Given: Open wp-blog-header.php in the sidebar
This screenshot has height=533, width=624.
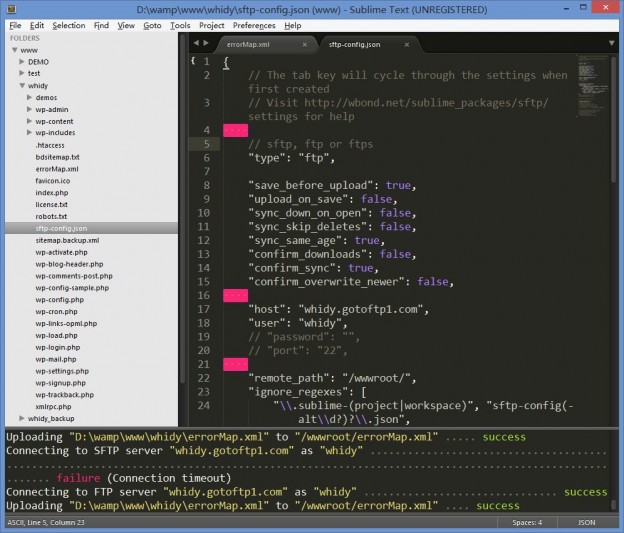Looking at the screenshot, I should pyautogui.click(x=69, y=264).
